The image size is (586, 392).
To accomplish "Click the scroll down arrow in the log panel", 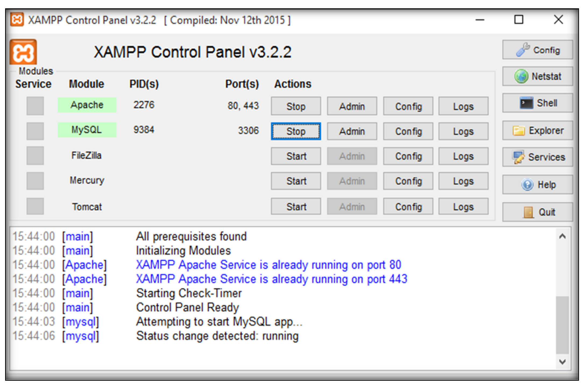I will pyautogui.click(x=562, y=362).
